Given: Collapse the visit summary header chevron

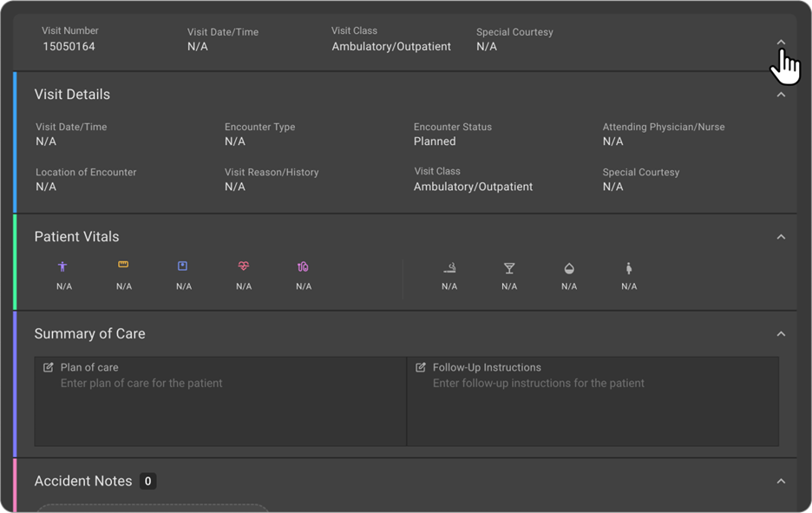Looking at the screenshot, I should pos(782,42).
